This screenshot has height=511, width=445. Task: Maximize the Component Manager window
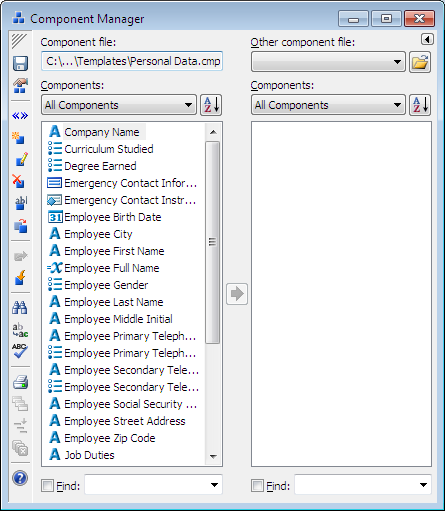386,18
